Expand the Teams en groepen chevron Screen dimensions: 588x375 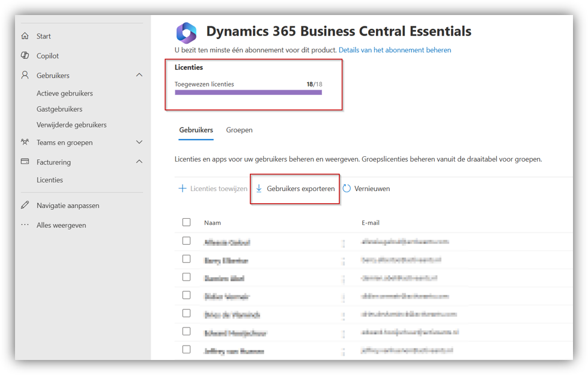[x=139, y=142]
